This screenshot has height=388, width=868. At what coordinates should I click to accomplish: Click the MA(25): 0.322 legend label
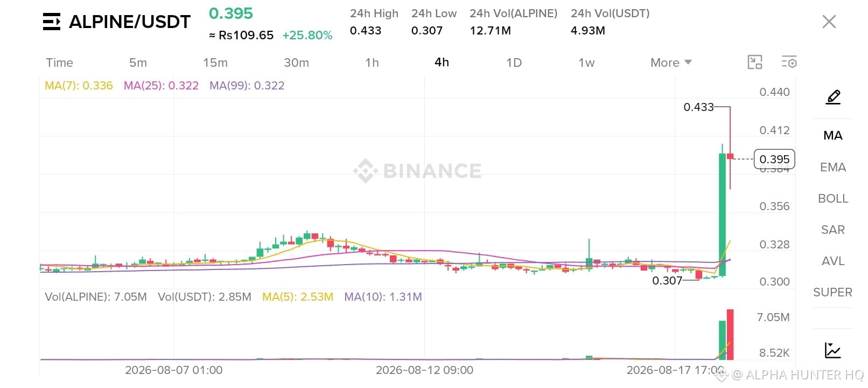pos(161,86)
